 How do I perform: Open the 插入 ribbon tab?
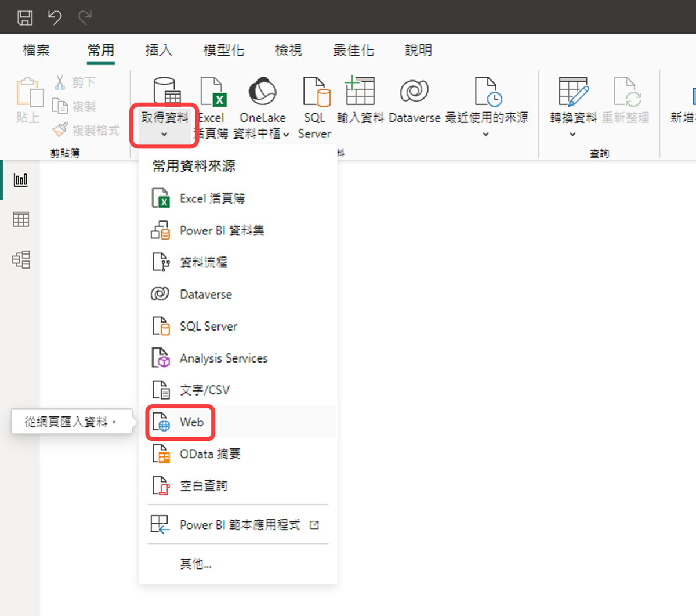point(158,50)
